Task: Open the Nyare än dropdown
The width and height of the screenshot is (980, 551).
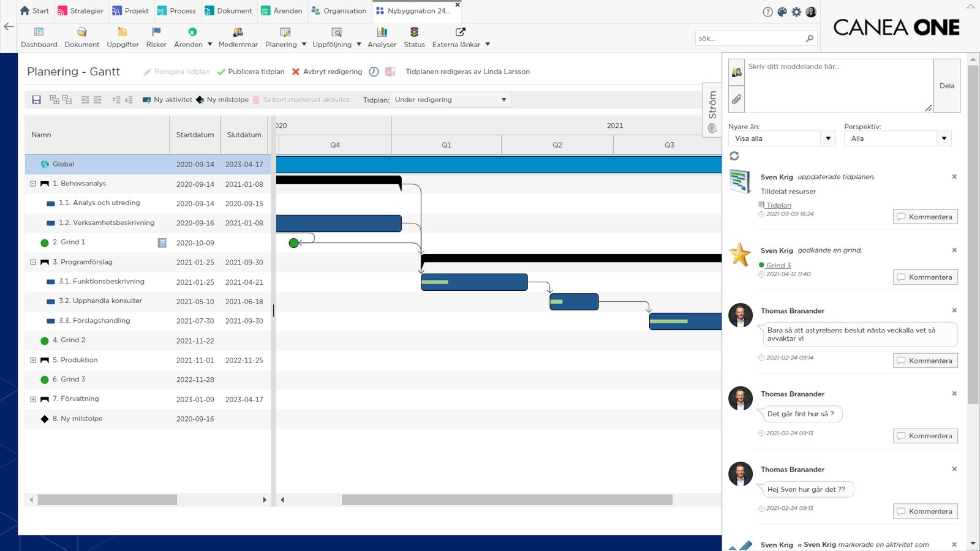Action: [782, 138]
